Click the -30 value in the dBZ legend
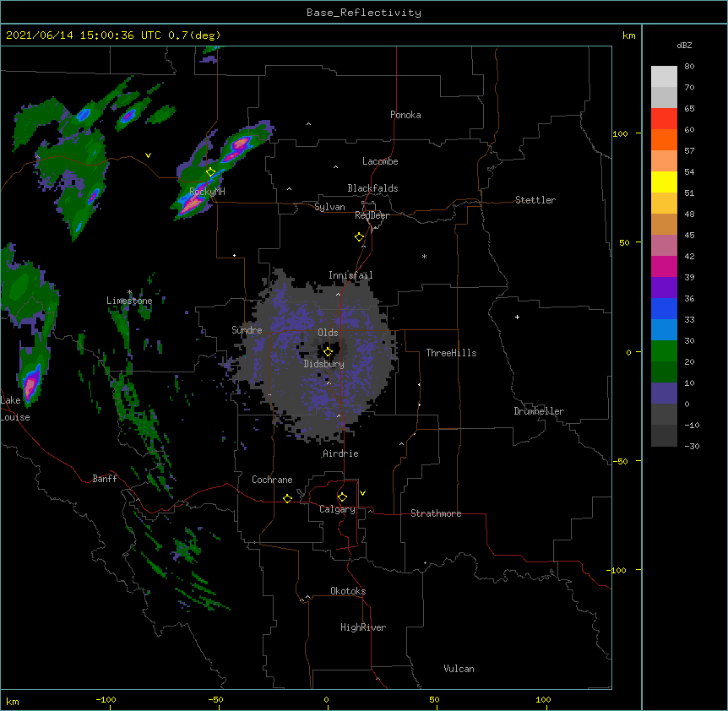This screenshot has width=728, height=711. point(692,446)
